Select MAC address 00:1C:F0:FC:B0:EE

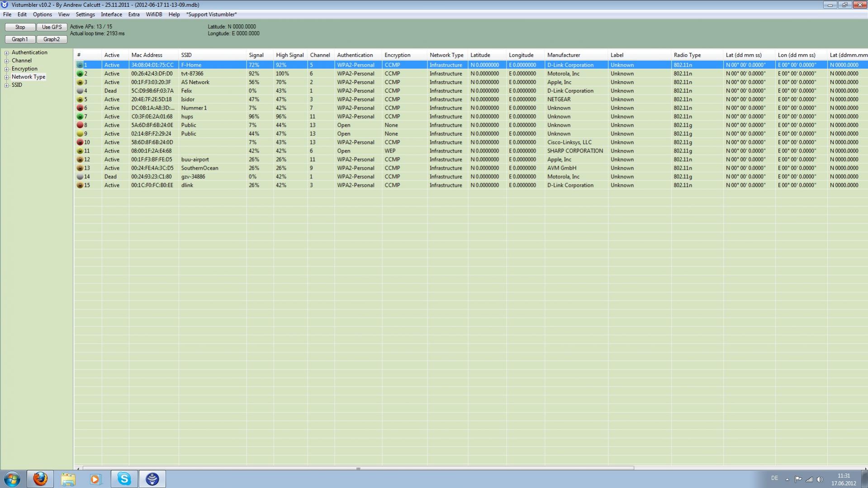pyautogui.click(x=152, y=185)
